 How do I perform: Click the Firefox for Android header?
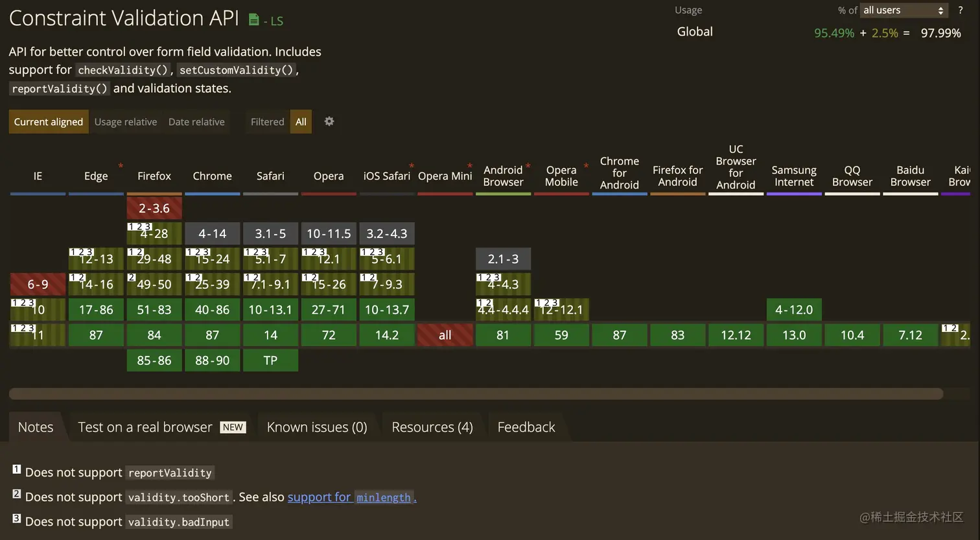(678, 176)
